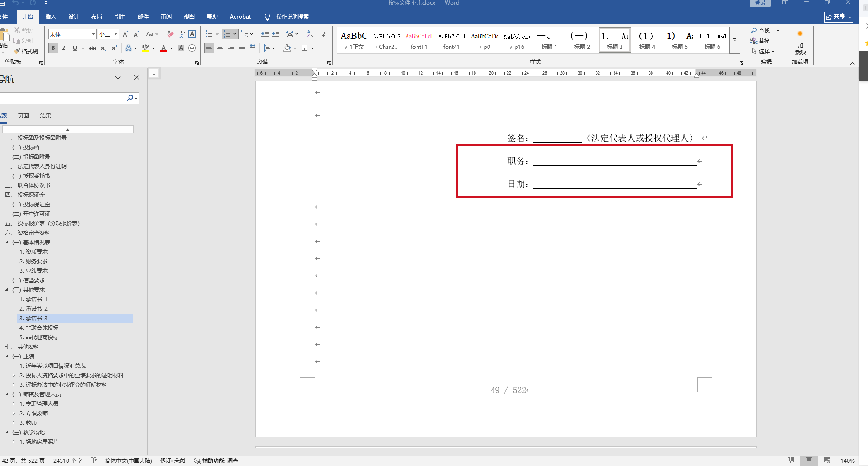This screenshot has width=868, height=466.
Task: Apply enclosed character (字 in circle) formatting
Action: pos(192,48)
